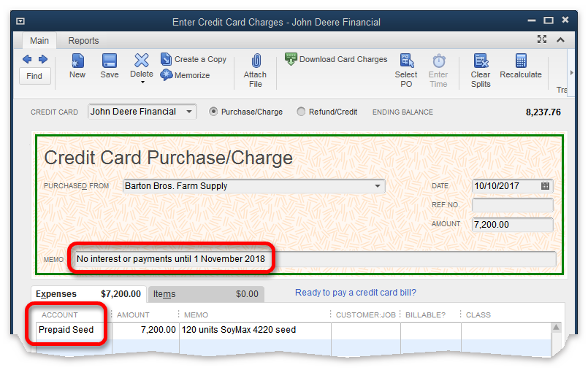588x370 pixels.
Task: Click the Enter Time stopwatch icon
Action: (x=439, y=61)
